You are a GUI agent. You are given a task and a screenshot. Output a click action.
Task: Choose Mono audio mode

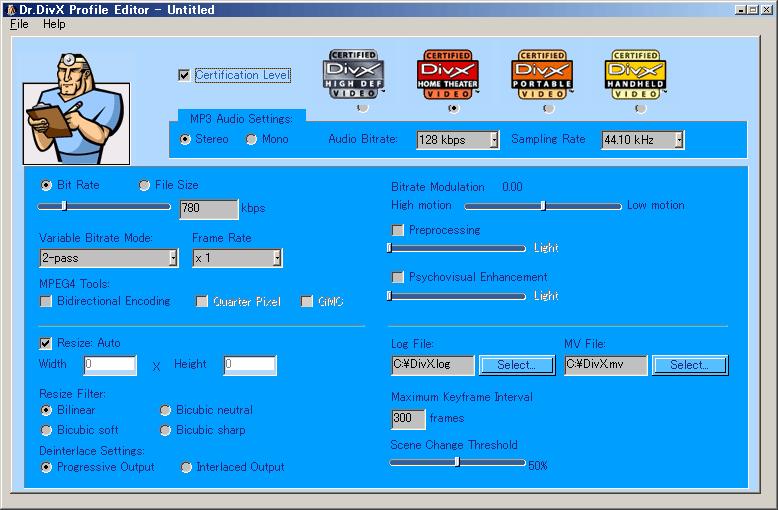pos(252,139)
